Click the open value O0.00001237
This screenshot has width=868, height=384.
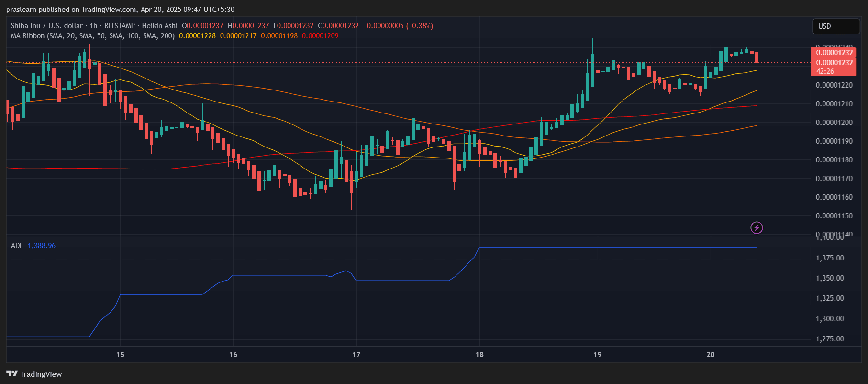(202, 26)
